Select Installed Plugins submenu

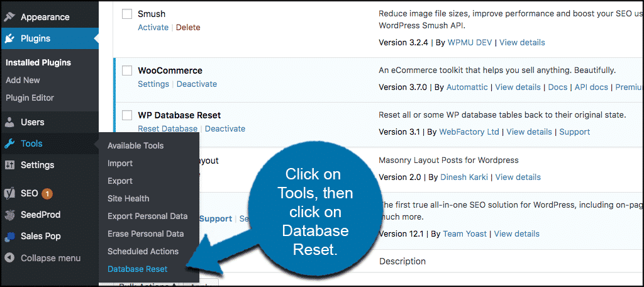[x=38, y=62]
